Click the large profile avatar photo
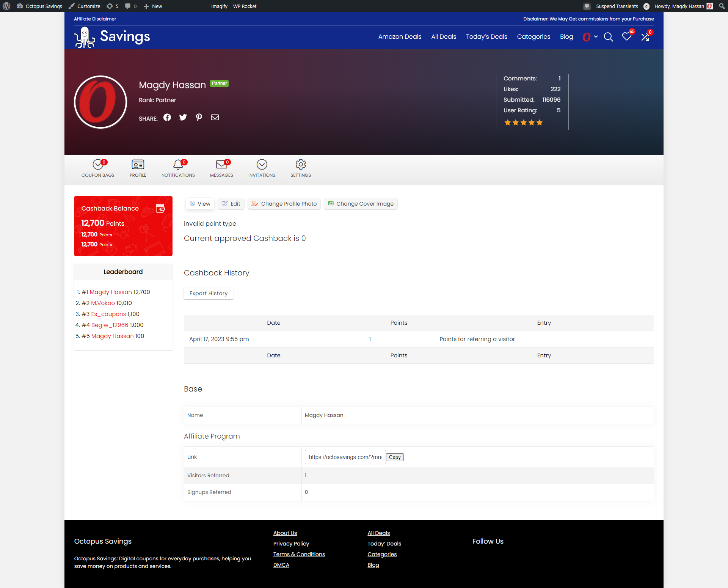Viewport: 728px width, 588px height. click(100, 102)
